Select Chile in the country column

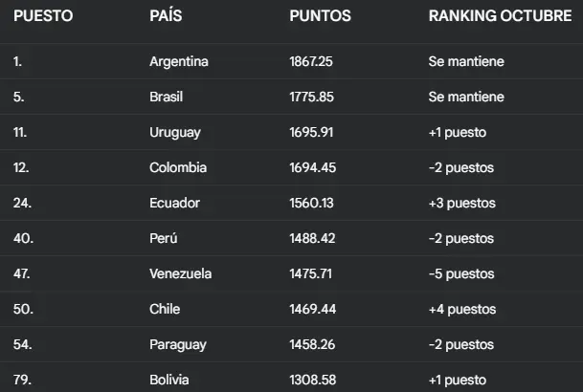pyautogui.click(x=166, y=310)
